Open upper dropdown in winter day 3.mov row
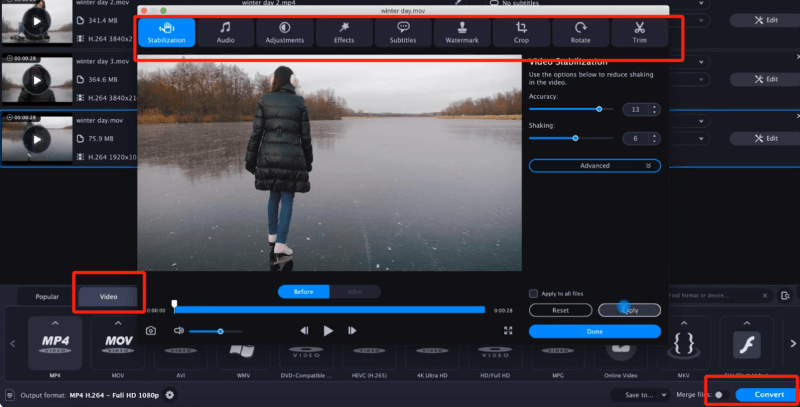 coord(702,62)
